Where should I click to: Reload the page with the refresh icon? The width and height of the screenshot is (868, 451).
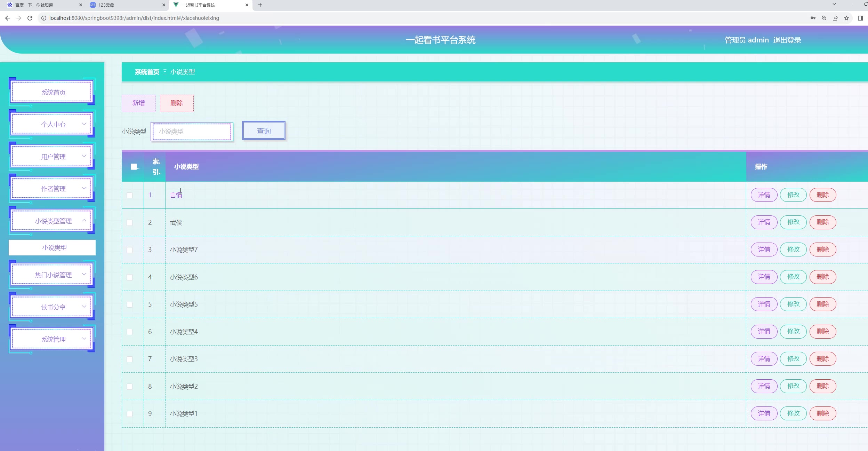point(30,18)
